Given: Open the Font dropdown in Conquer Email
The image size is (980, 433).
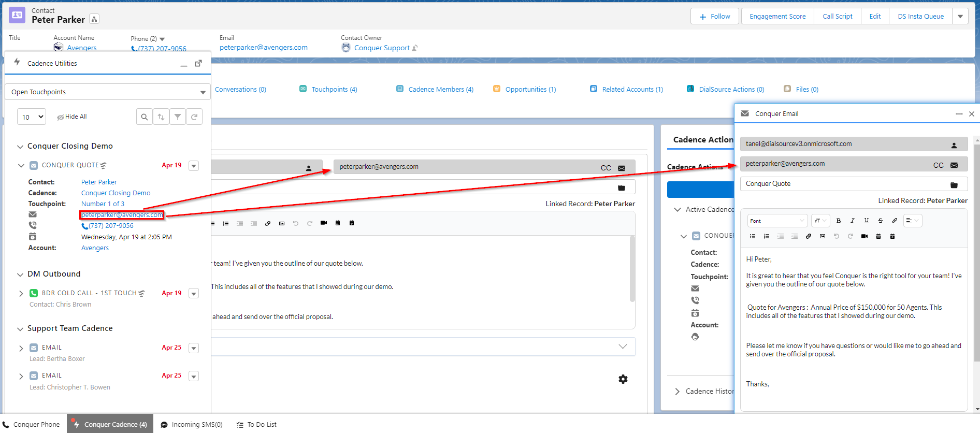Looking at the screenshot, I should pos(777,221).
